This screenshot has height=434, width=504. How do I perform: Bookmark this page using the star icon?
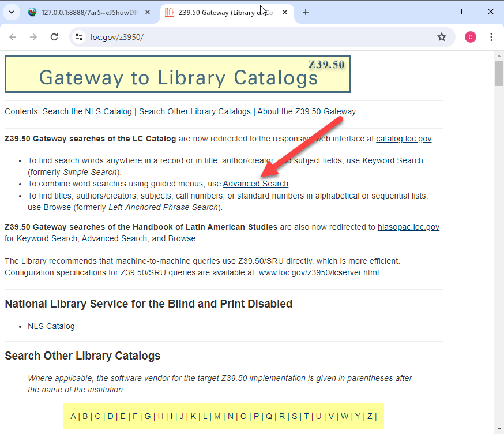click(442, 37)
